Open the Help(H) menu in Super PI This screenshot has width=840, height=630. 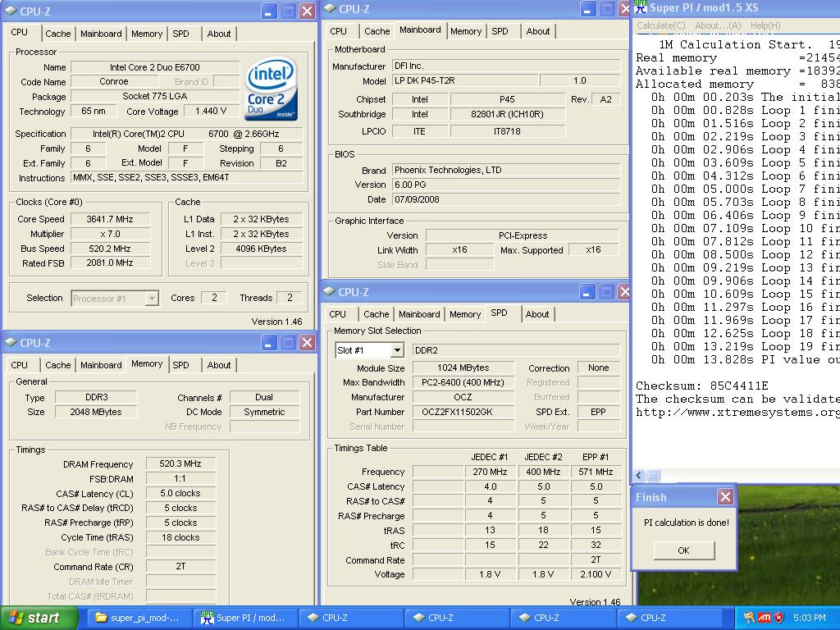(765, 25)
